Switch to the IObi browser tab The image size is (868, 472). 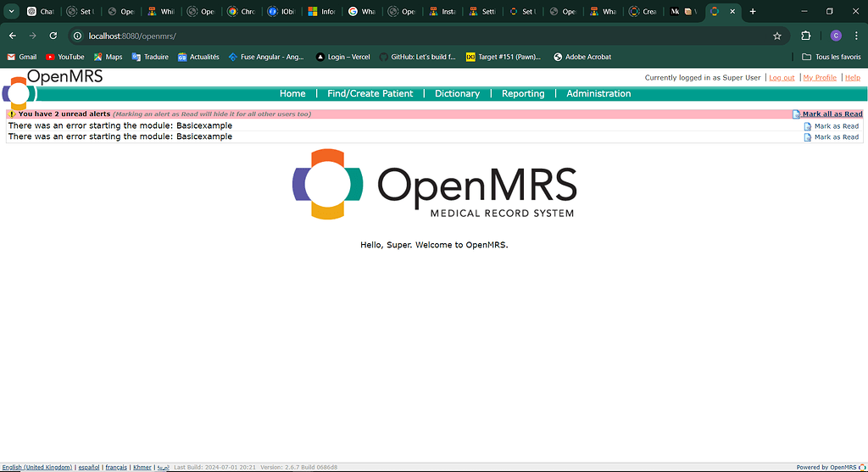click(281, 11)
